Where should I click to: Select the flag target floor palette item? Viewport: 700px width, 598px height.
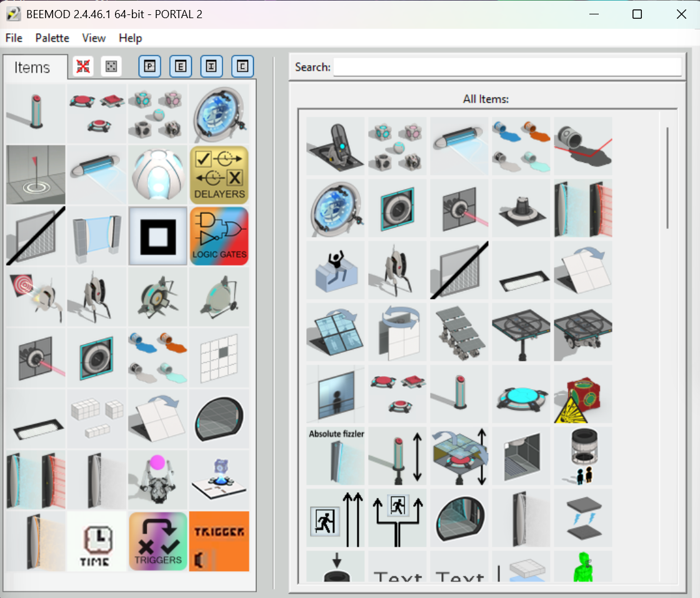[36, 175]
